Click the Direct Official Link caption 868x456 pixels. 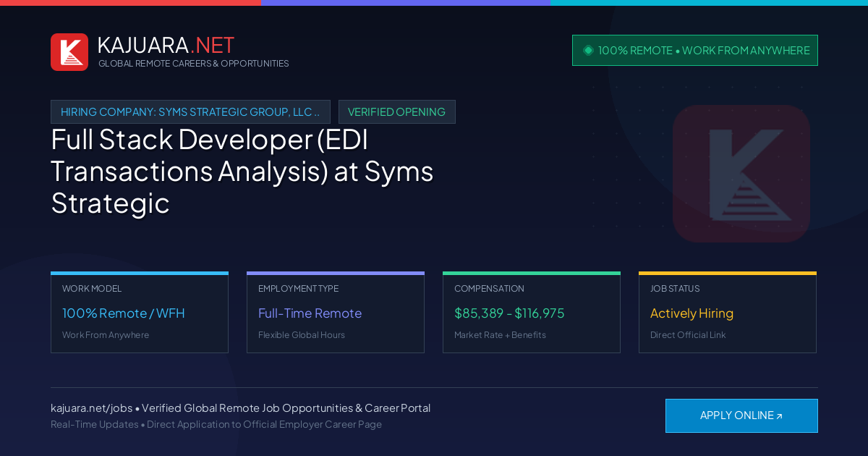tap(688, 335)
